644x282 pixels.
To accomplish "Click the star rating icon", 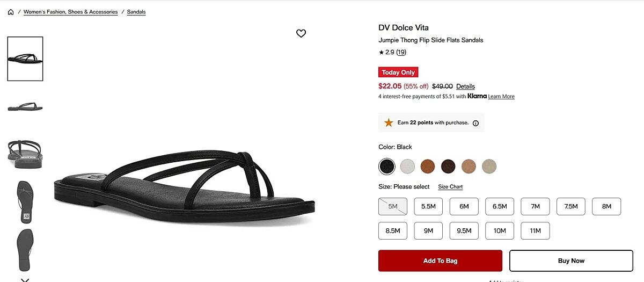I will pyautogui.click(x=381, y=53).
